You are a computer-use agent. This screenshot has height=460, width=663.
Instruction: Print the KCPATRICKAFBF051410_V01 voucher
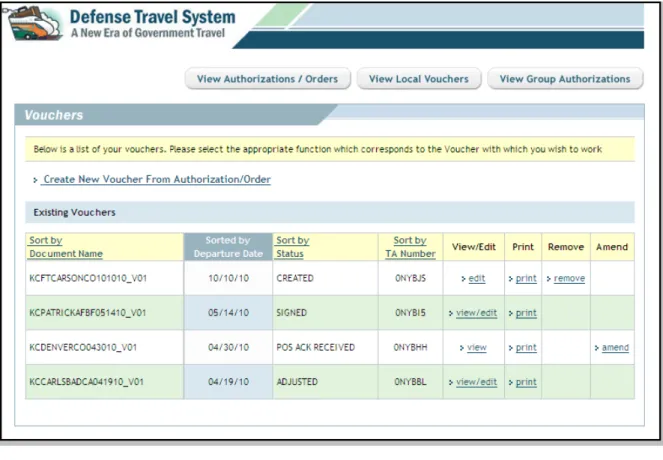click(526, 313)
